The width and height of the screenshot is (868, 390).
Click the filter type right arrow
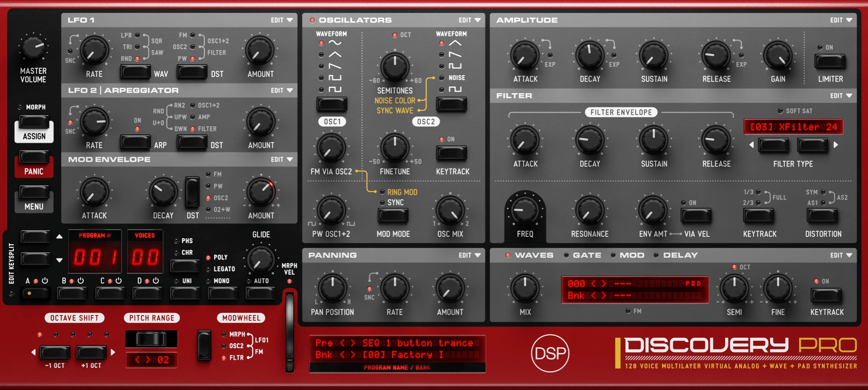coord(836,145)
